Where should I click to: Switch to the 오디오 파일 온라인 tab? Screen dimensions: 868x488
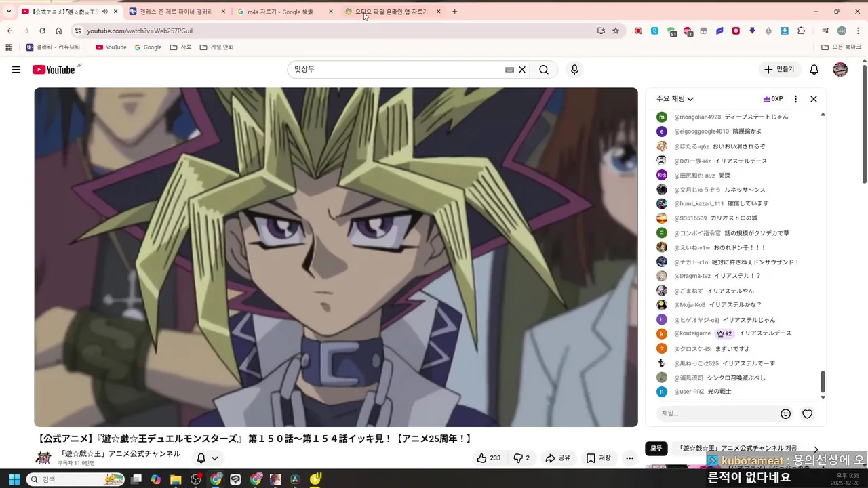pyautogui.click(x=393, y=12)
